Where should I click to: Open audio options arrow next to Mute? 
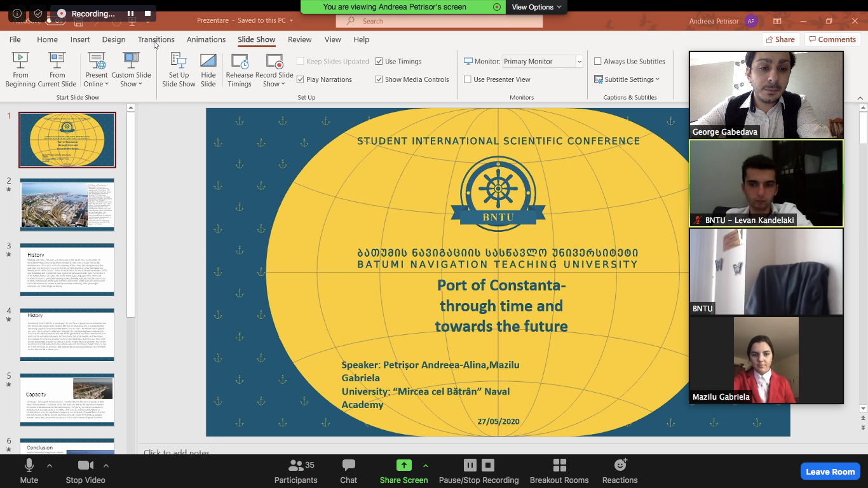[50, 465]
